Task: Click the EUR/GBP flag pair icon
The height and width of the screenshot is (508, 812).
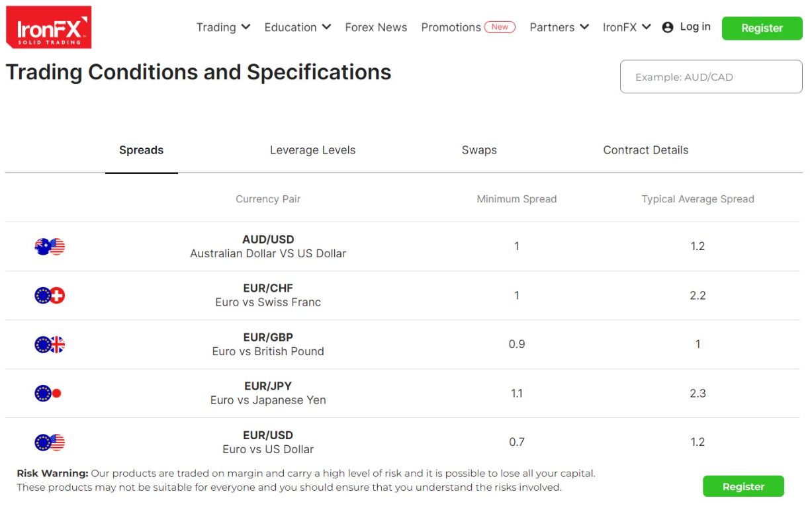Action: point(50,345)
